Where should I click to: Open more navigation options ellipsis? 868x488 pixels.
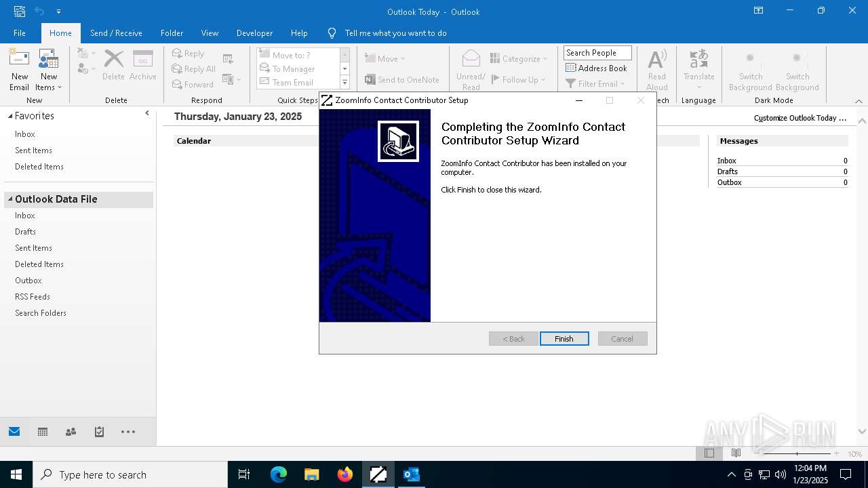128,432
